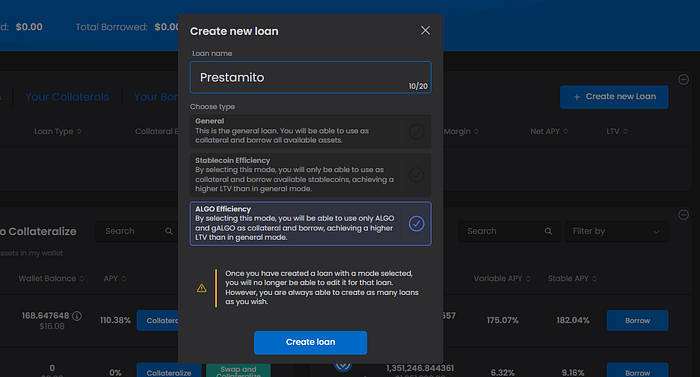Click the search magnifier in Collateralize panel

click(x=168, y=231)
